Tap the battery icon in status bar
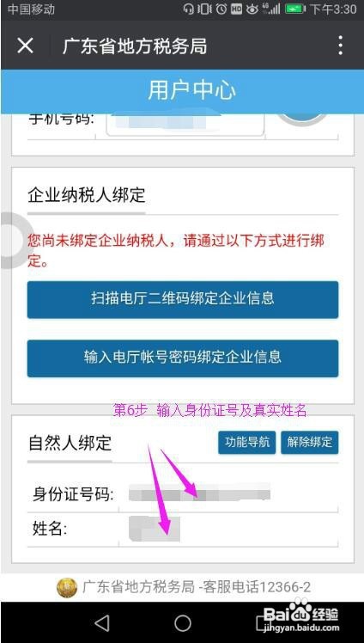The image size is (364, 643). 295,9
